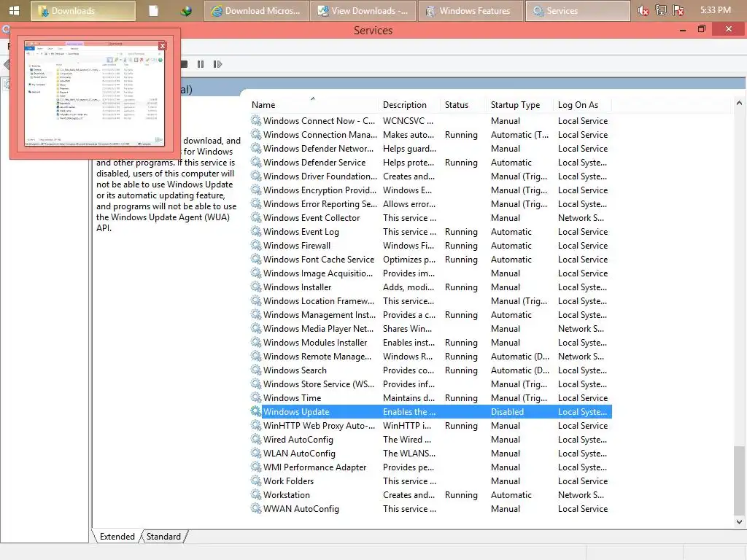Close the Downloads window preview thumbnail
Image resolution: width=747 pixels, height=560 pixels.
pos(163,46)
